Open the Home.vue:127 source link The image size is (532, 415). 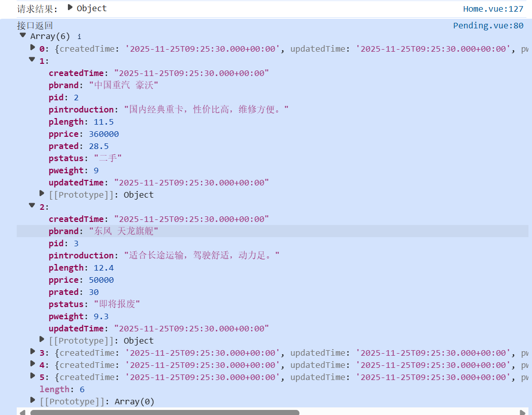(493, 9)
